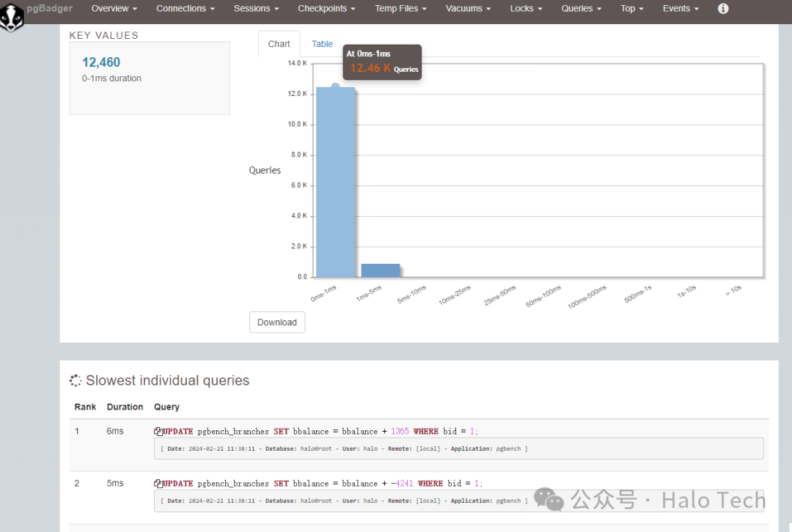Expand the Events menu
Screen dimensions: 792x532
[x=681, y=9]
